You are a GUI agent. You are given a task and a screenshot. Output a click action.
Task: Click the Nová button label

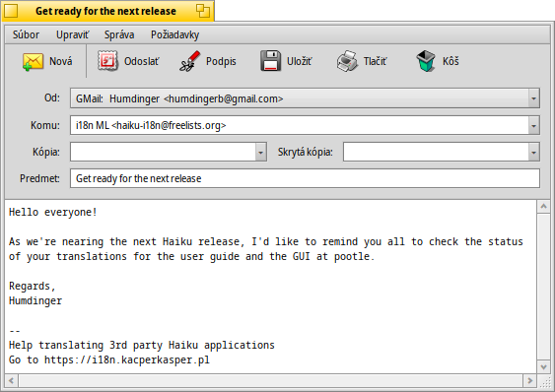click(60, 61)
